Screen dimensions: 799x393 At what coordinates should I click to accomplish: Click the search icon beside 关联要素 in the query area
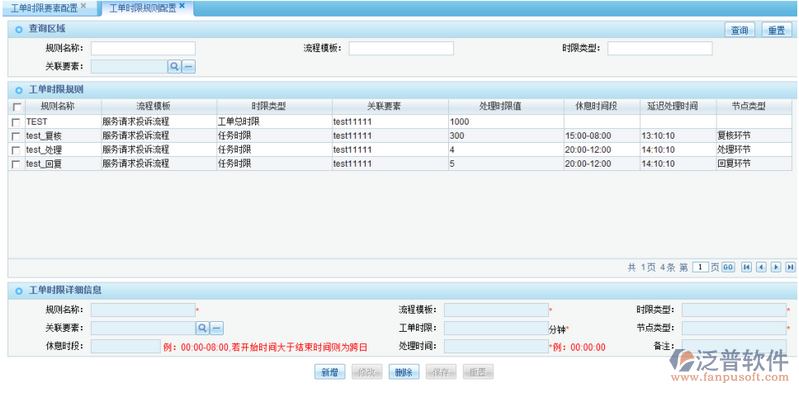click(174, 66)
